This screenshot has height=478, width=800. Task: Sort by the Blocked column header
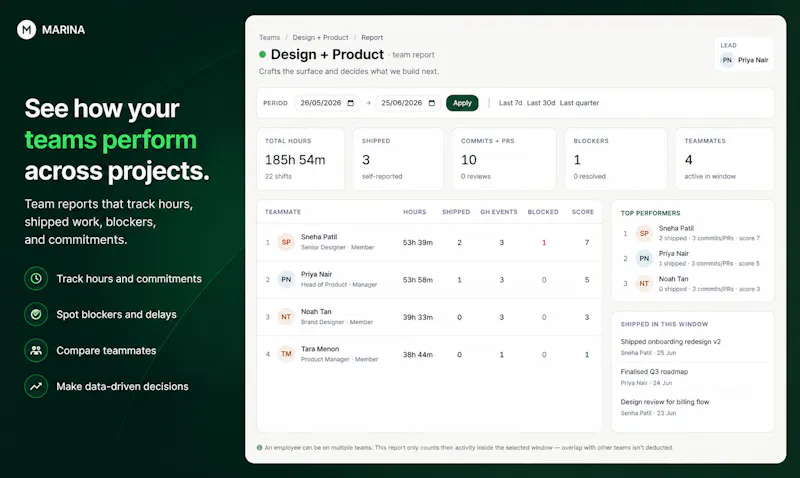(543, 212)
